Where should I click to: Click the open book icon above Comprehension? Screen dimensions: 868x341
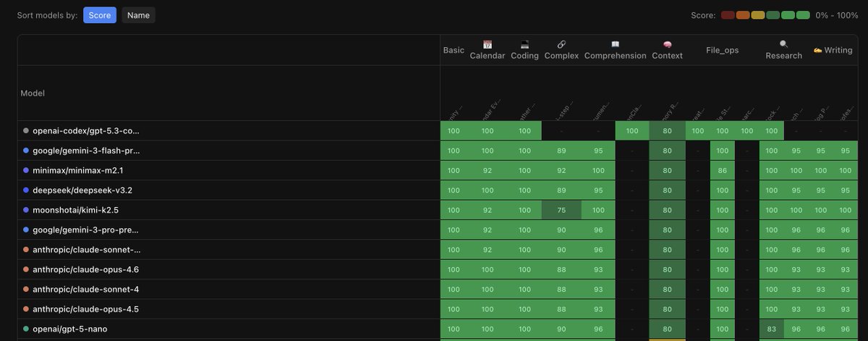(616, 45)
